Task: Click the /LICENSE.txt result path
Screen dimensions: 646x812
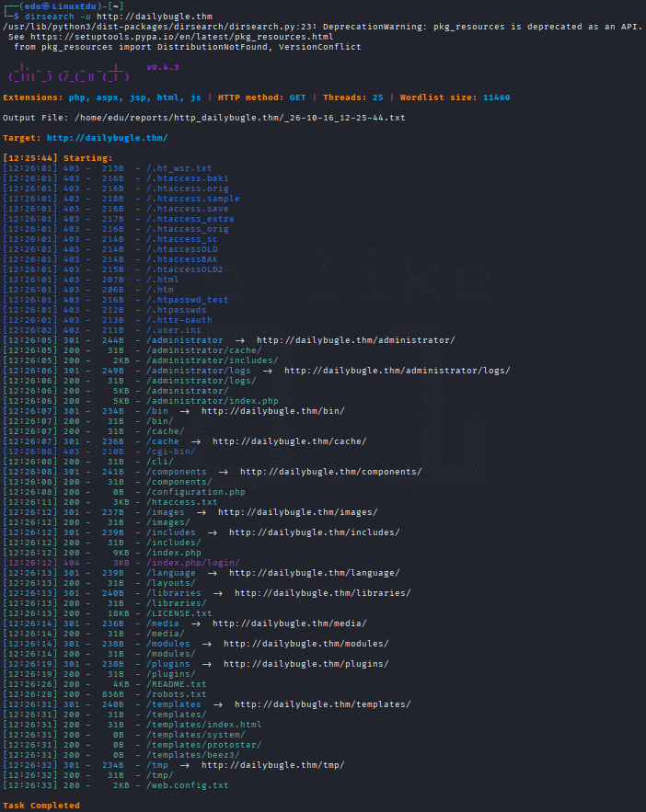Action: pyautogui.click(x=179, y=613)
